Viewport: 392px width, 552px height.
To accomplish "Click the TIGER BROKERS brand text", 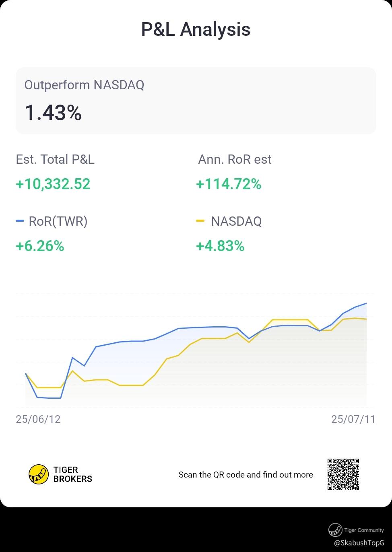I will pos(72,474).
